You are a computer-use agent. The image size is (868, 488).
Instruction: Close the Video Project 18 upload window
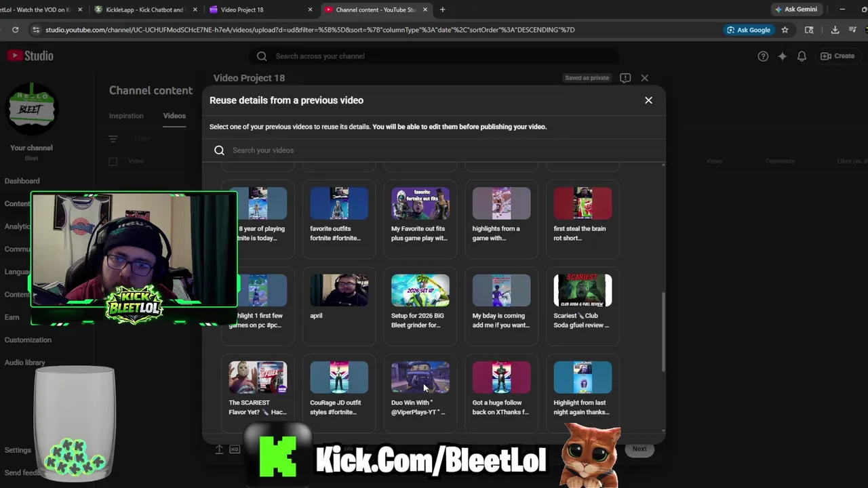[x=644, y=78]
